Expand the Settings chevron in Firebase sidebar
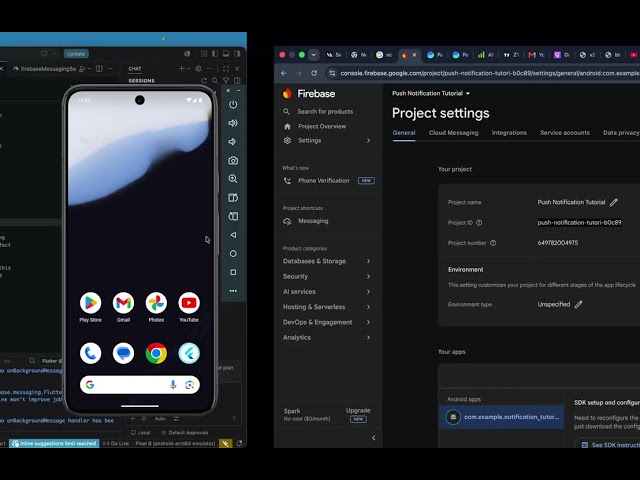This screenshot has height=480, width=640. [368, 140]
